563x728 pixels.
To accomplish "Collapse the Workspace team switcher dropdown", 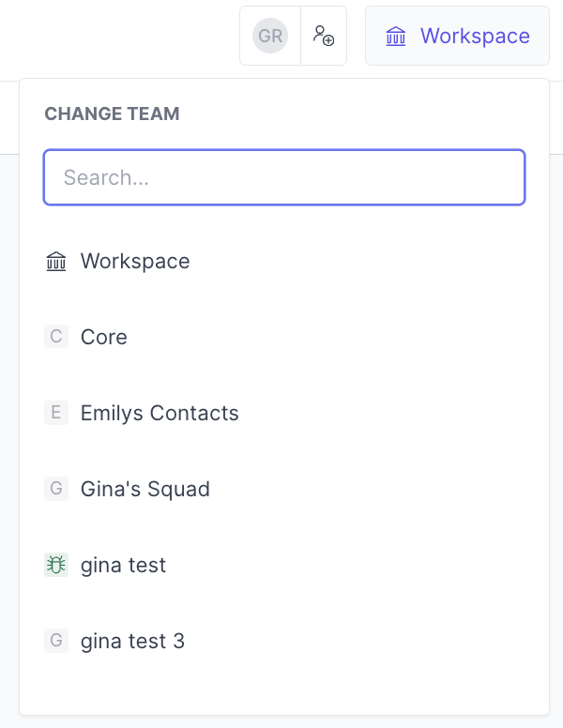I will point(457,37).
